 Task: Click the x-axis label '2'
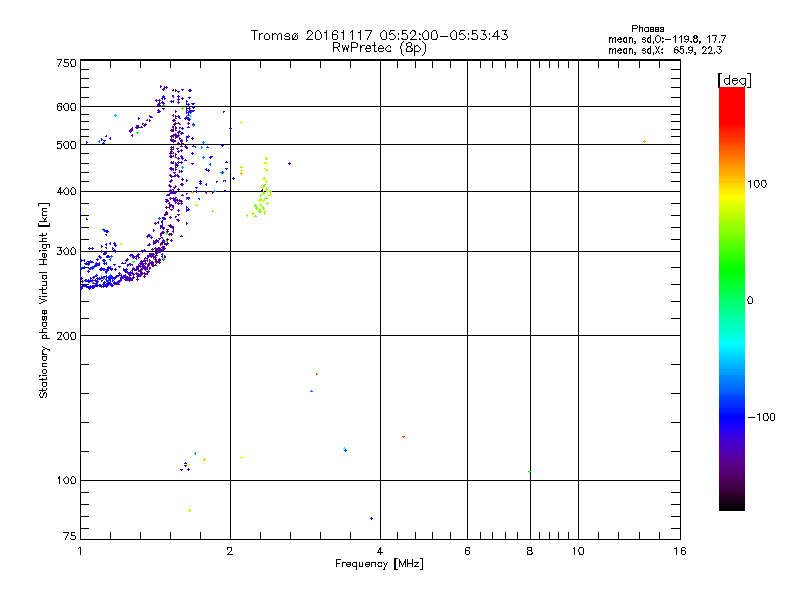point(230,551)
